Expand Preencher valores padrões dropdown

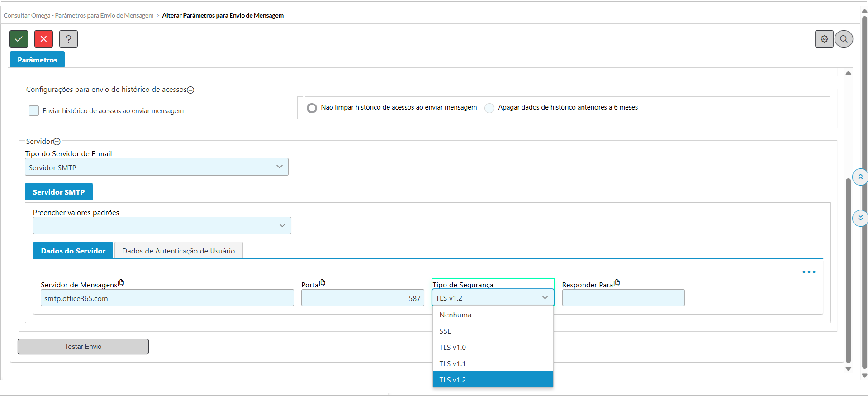point(162,225)
